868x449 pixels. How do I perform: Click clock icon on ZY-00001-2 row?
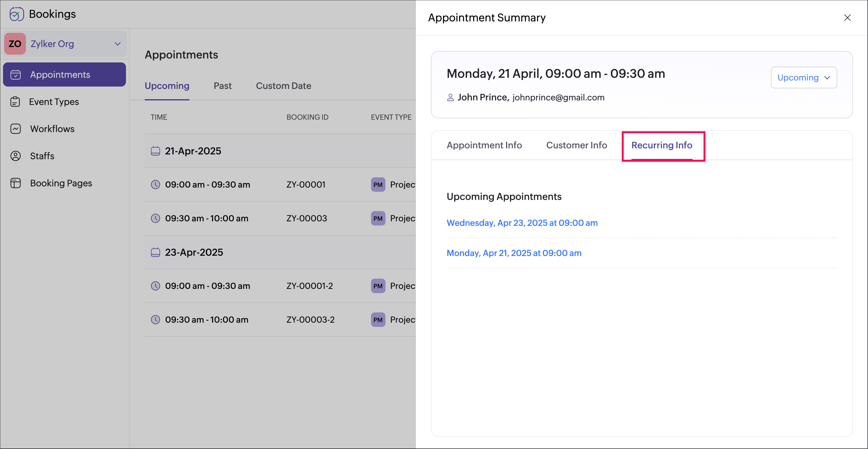(155, 286)
